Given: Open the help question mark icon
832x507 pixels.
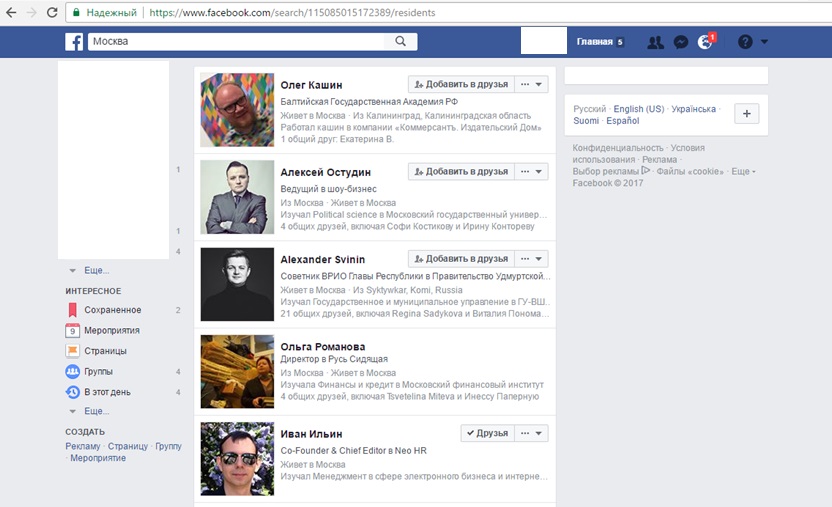Looking at the screenshot, I should pos(744,42).
